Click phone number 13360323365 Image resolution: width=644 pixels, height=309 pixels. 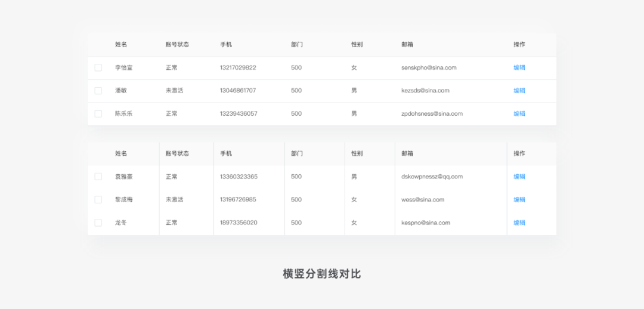coord(239,177)
